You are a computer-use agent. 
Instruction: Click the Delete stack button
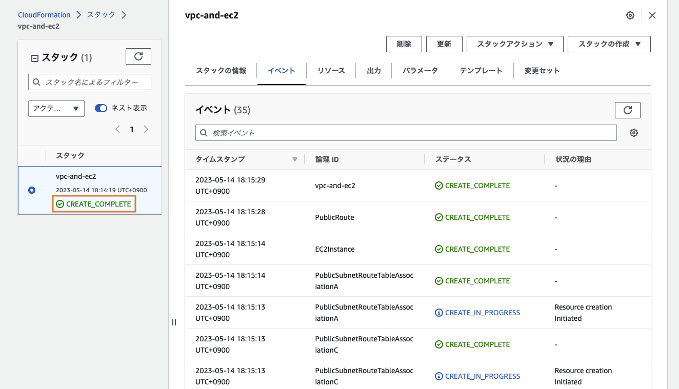[404, 44]
